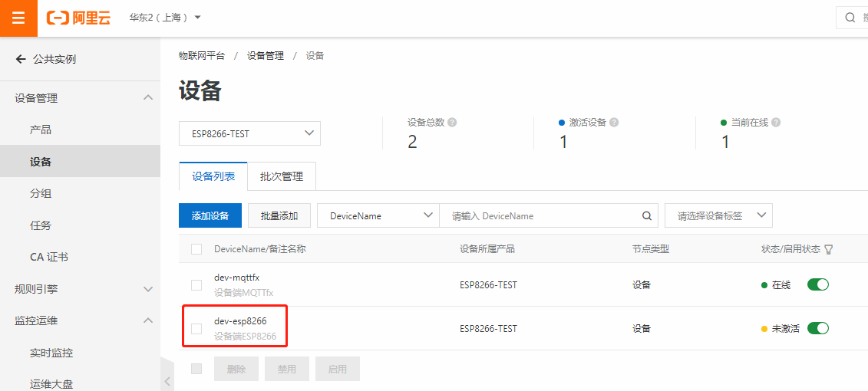Switch to the 批次管理 tab
868x391 pixels.
click(282, 176)
